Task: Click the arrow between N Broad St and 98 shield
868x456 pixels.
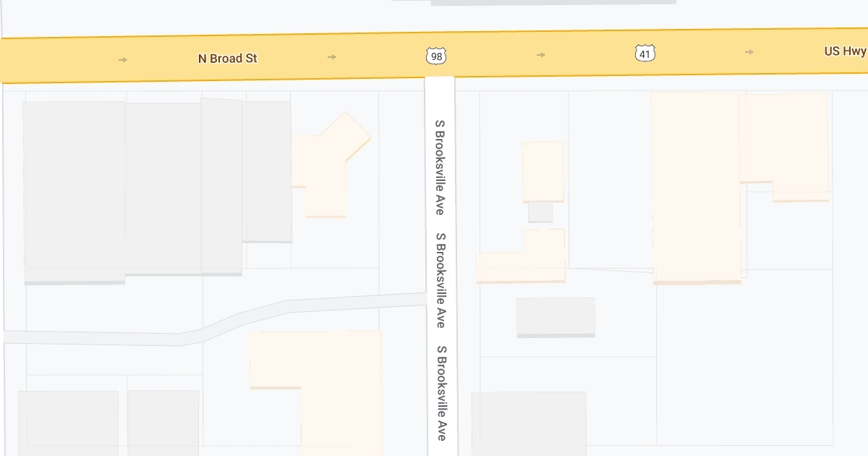Action: coord(332,56)
